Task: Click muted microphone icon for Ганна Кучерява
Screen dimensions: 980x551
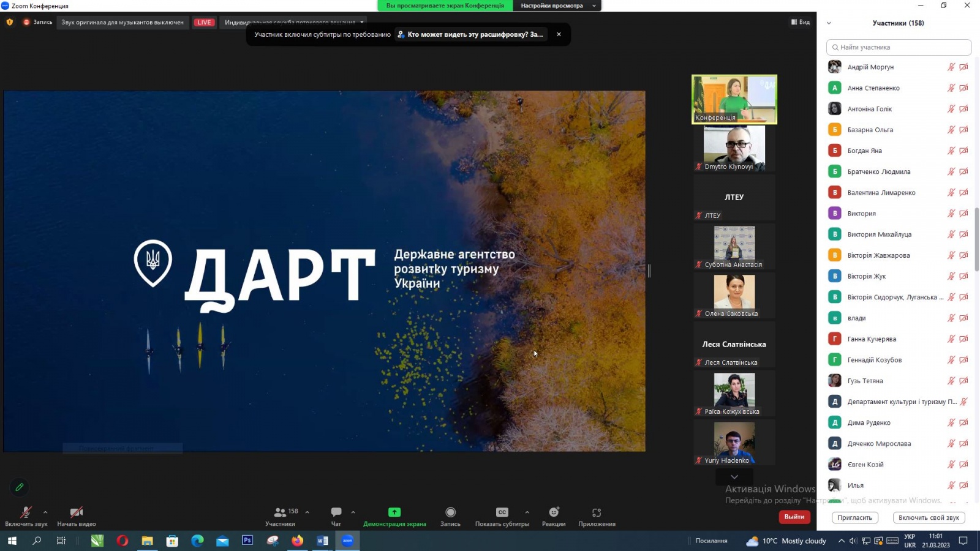Action: click(x=951, y=339)
